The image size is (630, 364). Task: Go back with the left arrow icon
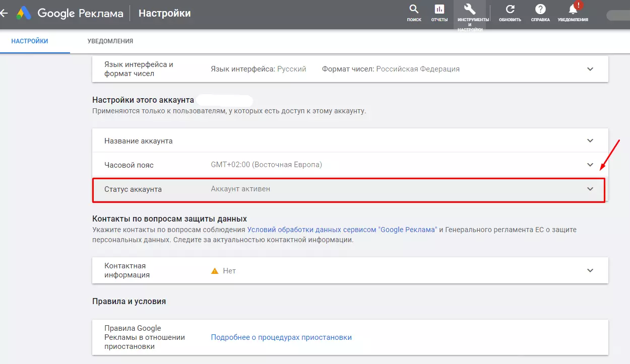coord(3,13)
